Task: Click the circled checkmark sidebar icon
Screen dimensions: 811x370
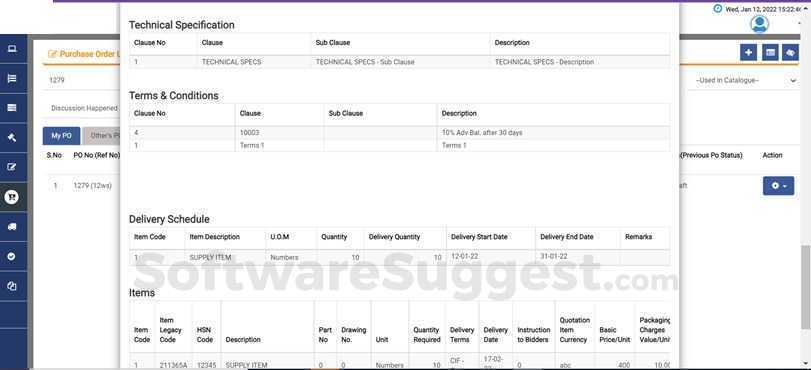Action: coord(12,256)
